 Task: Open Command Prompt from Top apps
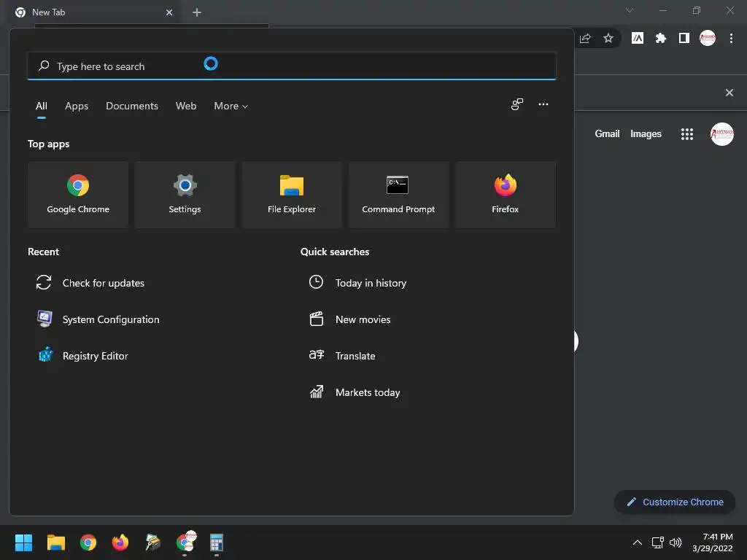[x=398, y=195]
